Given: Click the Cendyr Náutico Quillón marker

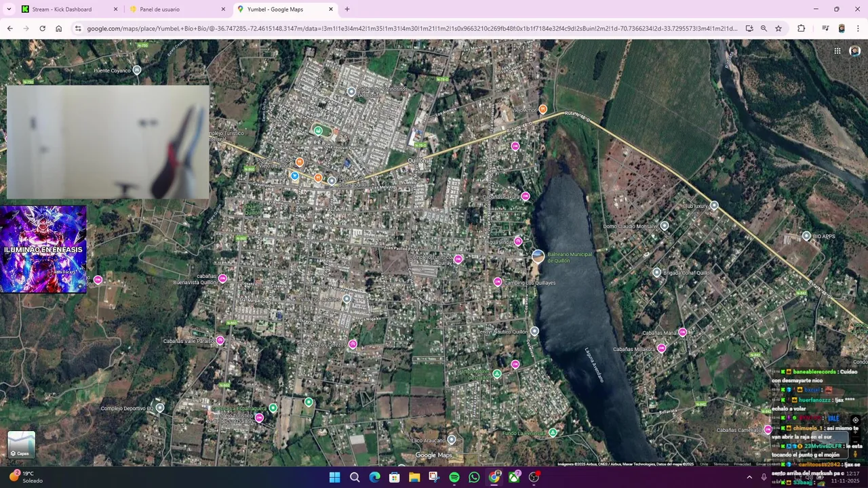Looking at the screenshot, I should [534, 331].
